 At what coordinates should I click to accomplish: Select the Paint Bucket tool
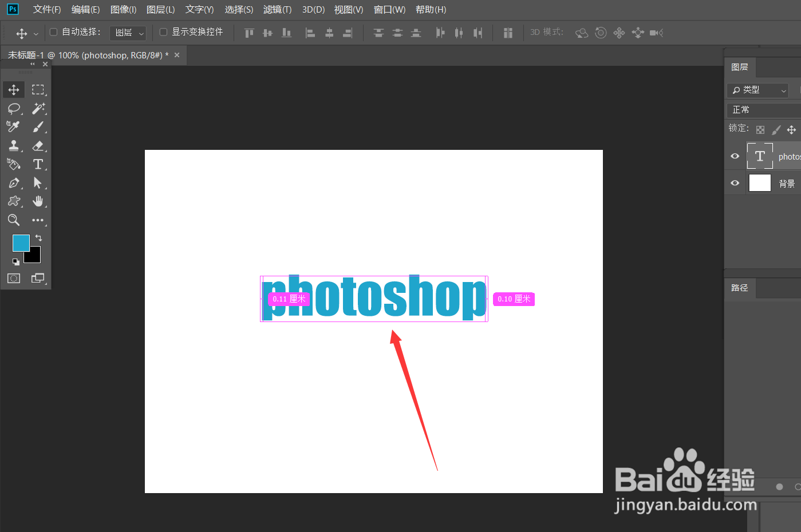coord(14,164)
